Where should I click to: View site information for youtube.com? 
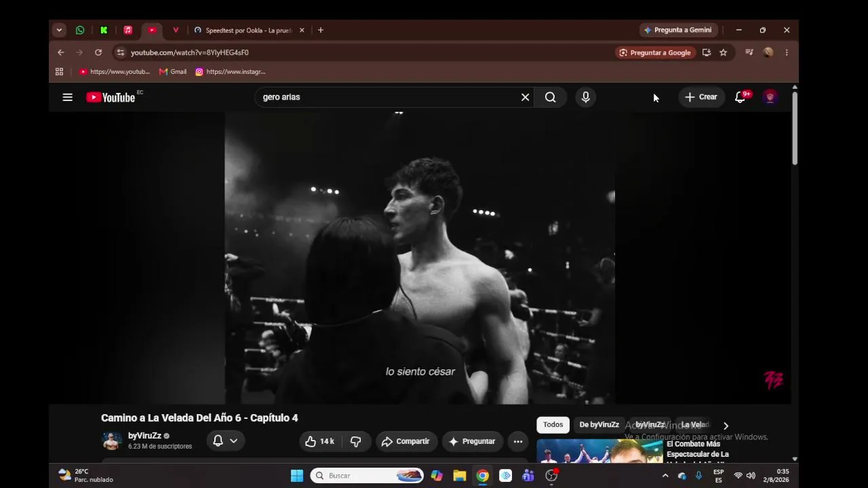[x=120, y=52]
